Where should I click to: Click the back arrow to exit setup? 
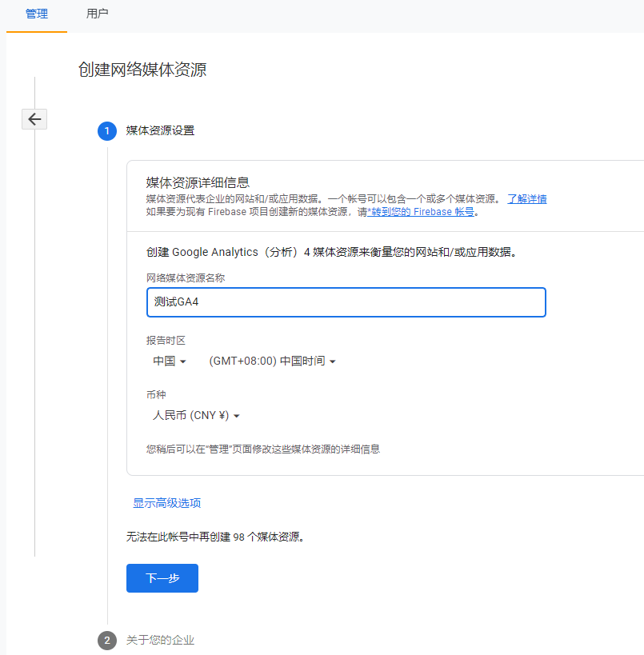(x=34, y=118)
